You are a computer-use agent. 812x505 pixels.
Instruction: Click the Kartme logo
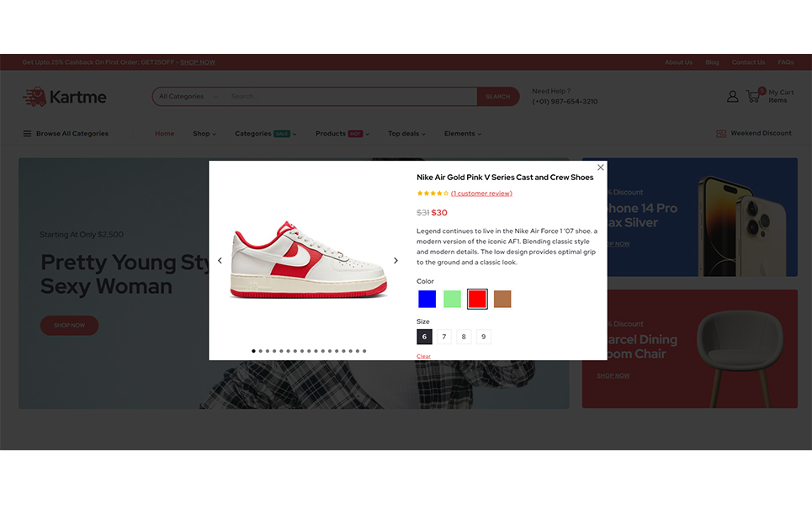pos(64,97)
